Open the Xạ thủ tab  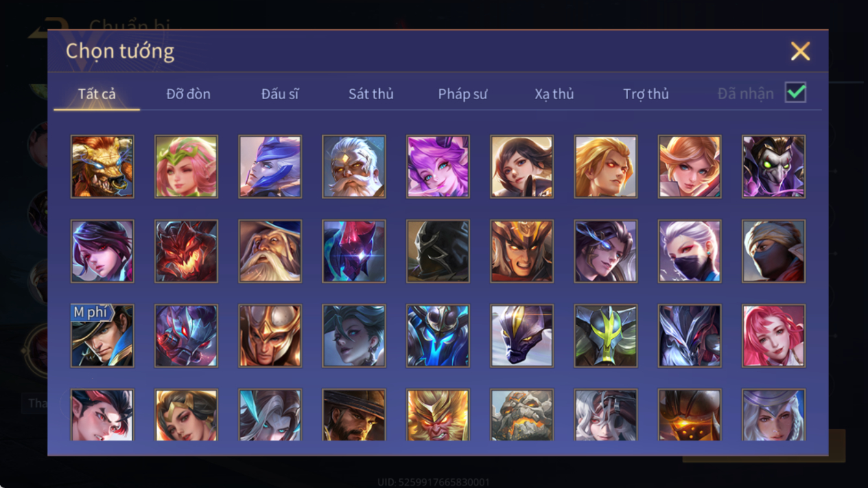pos(554,94)
